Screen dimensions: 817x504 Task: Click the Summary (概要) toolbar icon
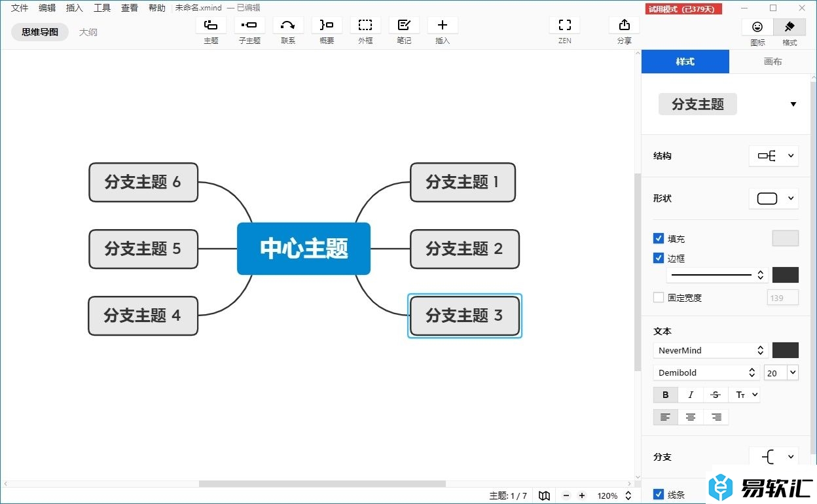(327, 26)
